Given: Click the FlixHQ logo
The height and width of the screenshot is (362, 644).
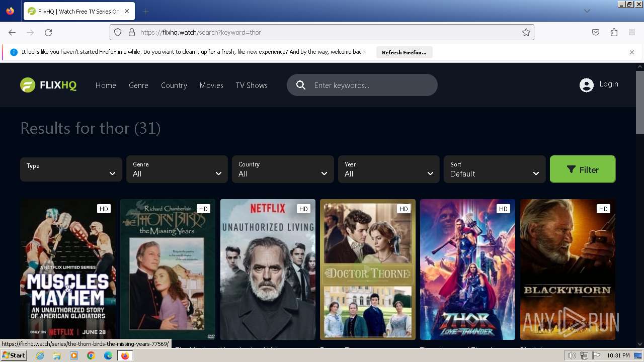Looking at the screenshot, I should 48,85.
